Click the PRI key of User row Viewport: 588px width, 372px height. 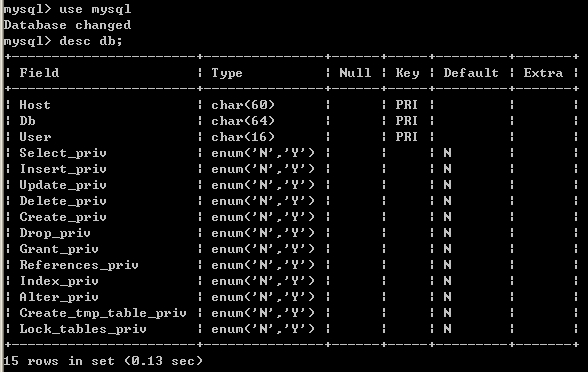pyautogui.click(x=407, y=137)
